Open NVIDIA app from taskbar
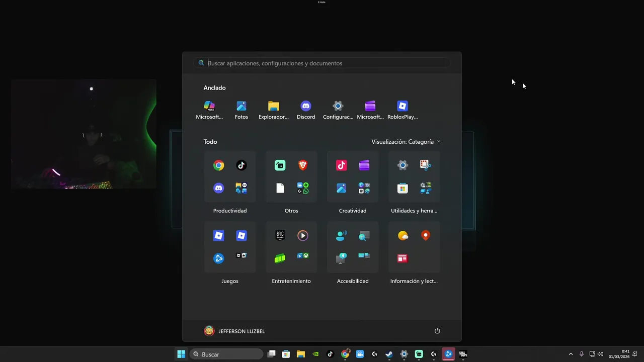Viewport: 644px width, 362px height. coord(315,354)
